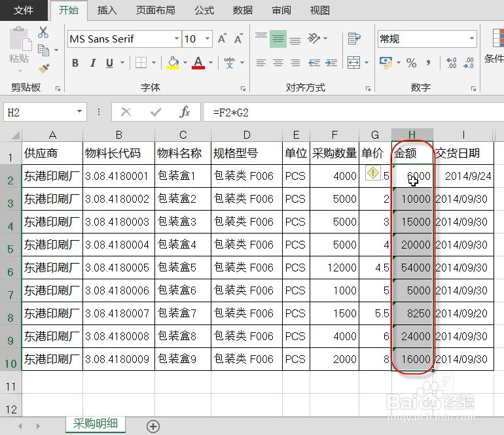The height and width of the screenshot is (435, 504).
Task: Select column H header
Action: [x=412, y=135]
